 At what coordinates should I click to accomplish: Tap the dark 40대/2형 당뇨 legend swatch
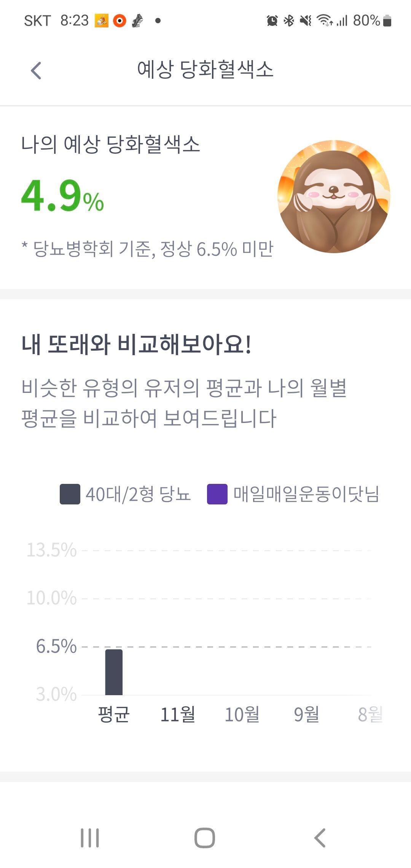coord(70,494)
